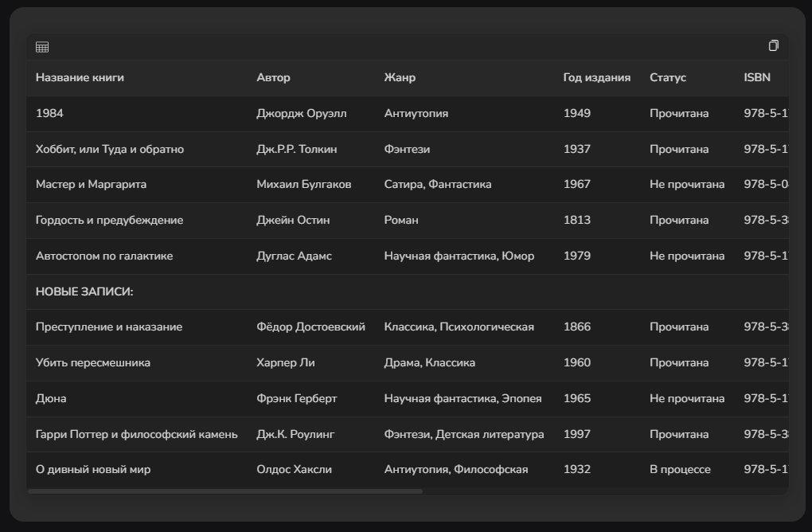Image resolution: width=812 pixels, height=532 pixels.
Task: Click the year cell '1813'
Action: click(577, 220)
